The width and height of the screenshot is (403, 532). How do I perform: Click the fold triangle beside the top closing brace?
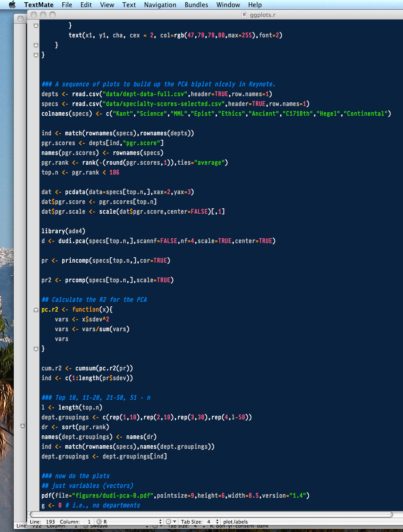[x=36, y=25]
